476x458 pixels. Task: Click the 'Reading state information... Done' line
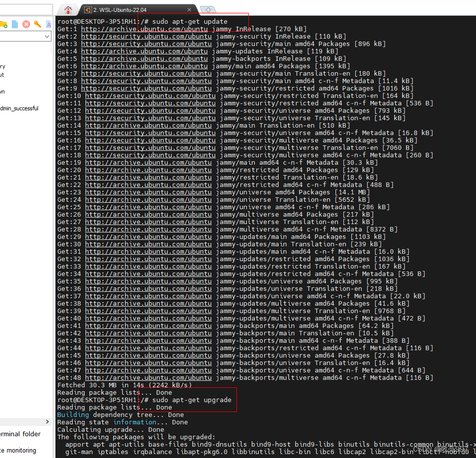[123, 422]
